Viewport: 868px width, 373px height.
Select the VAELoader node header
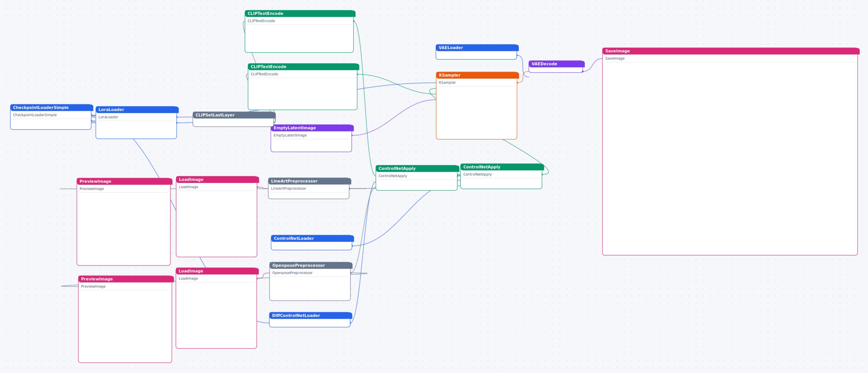coord(477,47)
